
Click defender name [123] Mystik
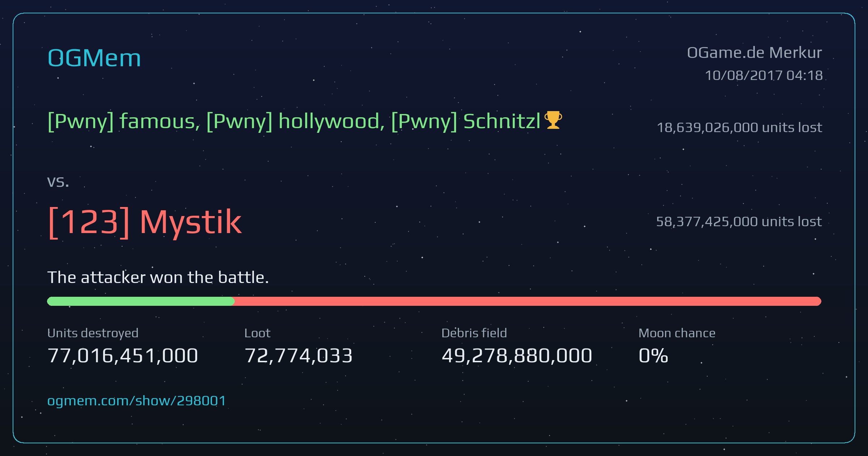pos(144,222)
